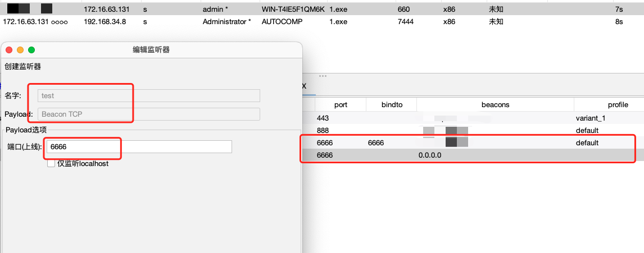The image size is (644, 253).
Task: Click process ID 660
Action: tap(403, 9)
